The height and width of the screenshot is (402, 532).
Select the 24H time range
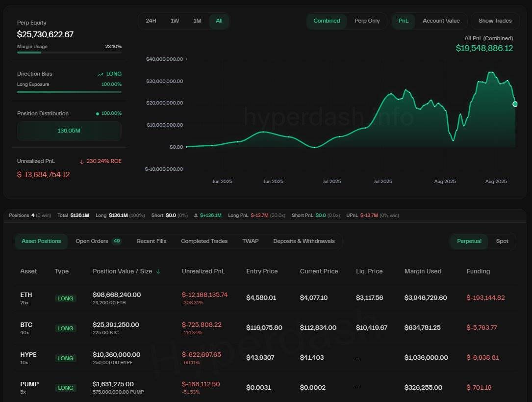[151, 21]
